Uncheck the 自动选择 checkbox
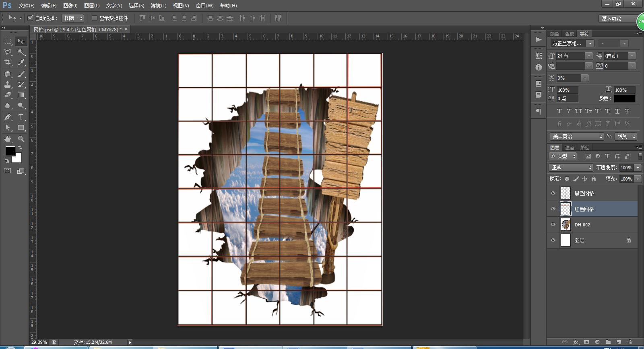The width and height of the screenshot is (644, 349). click(30, 18)
